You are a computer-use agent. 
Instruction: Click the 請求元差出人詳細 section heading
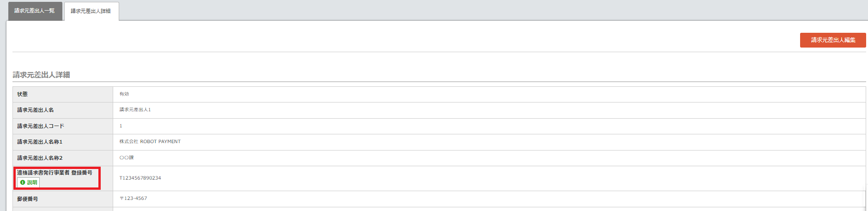click(42, 75)
